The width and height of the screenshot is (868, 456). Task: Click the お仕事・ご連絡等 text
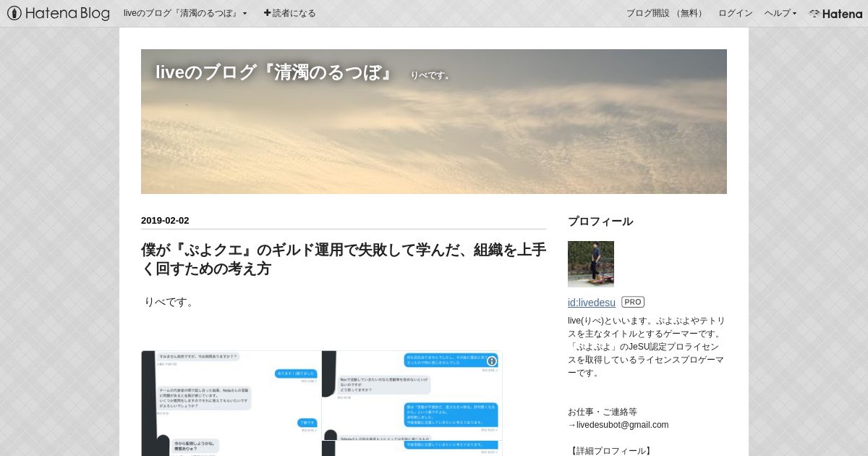(603, 412)
